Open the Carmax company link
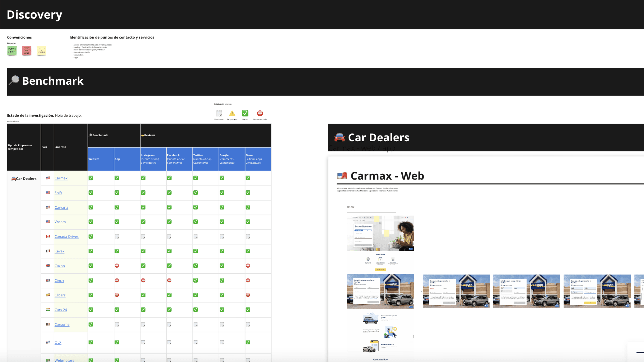Image resolution: width=644 pixels, height=362 pixels. tap(61, 178)
